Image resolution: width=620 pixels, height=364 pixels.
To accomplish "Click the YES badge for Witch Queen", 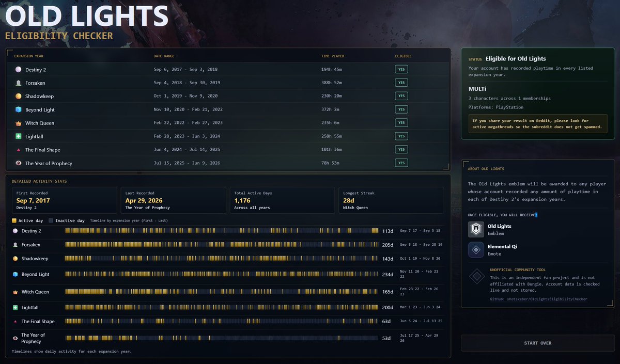I will (x=401, y=123).
